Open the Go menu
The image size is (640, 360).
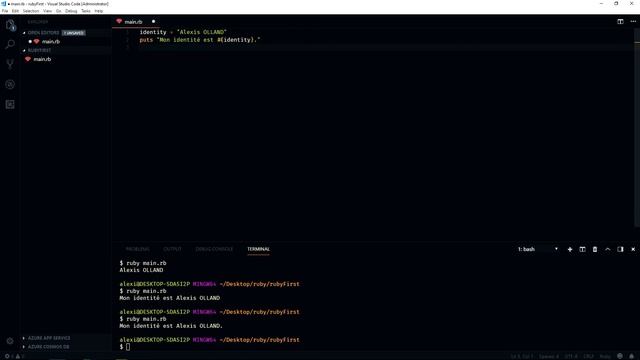59,11
